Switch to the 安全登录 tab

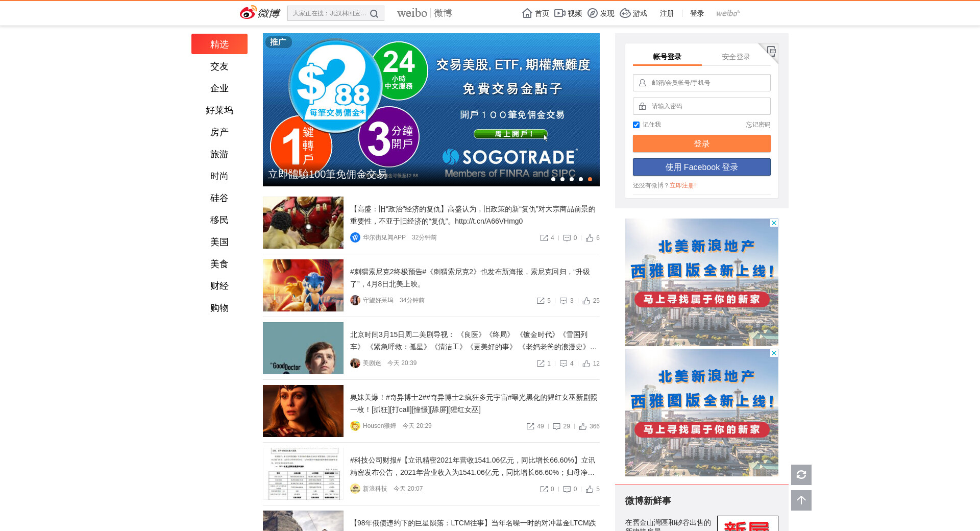pos(736,57)
